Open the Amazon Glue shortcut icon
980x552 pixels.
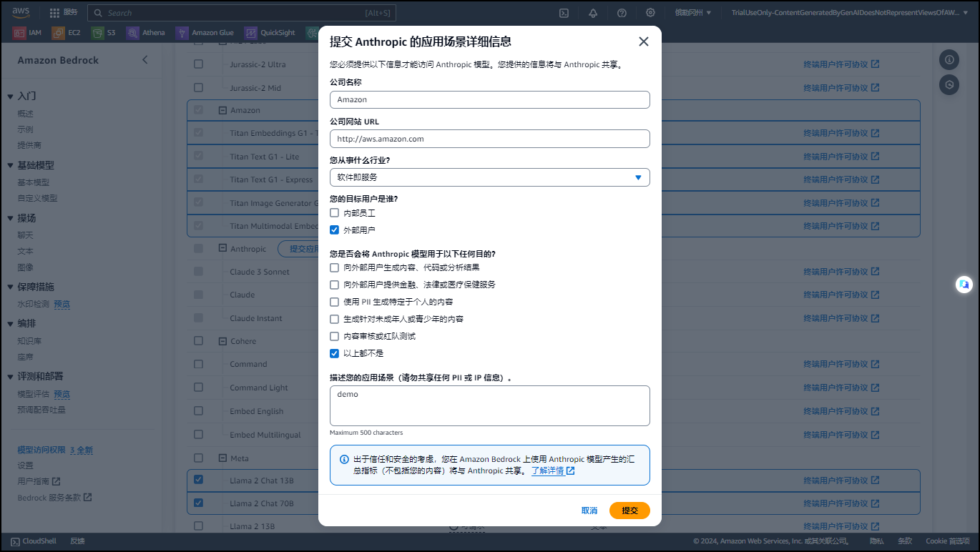pyautogui.click(x=182, y=33)
